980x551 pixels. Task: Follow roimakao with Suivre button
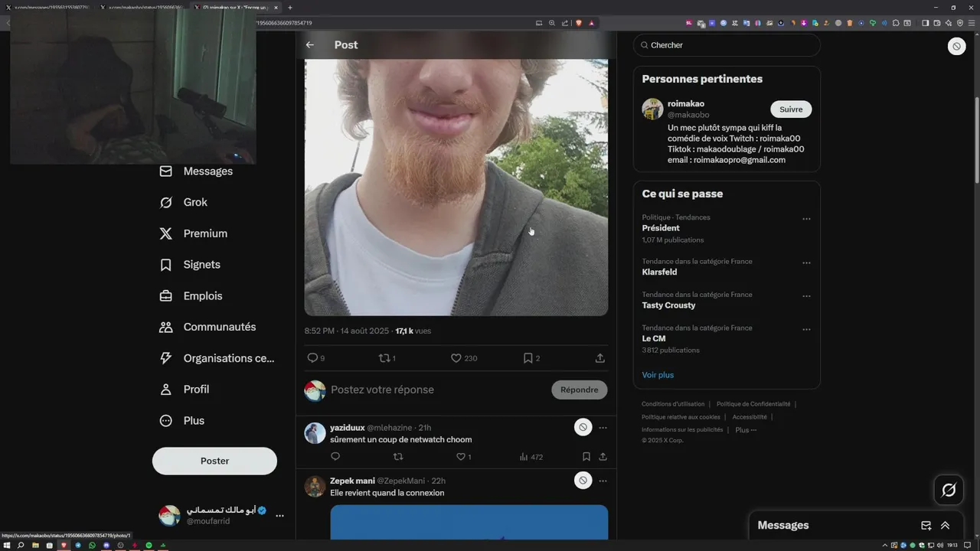point(791,109)
